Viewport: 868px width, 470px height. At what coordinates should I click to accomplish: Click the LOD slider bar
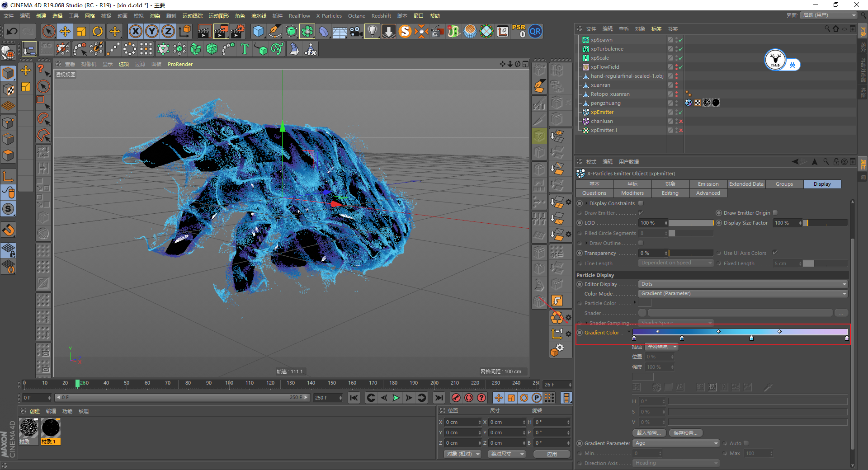click(x=691, y=223)
